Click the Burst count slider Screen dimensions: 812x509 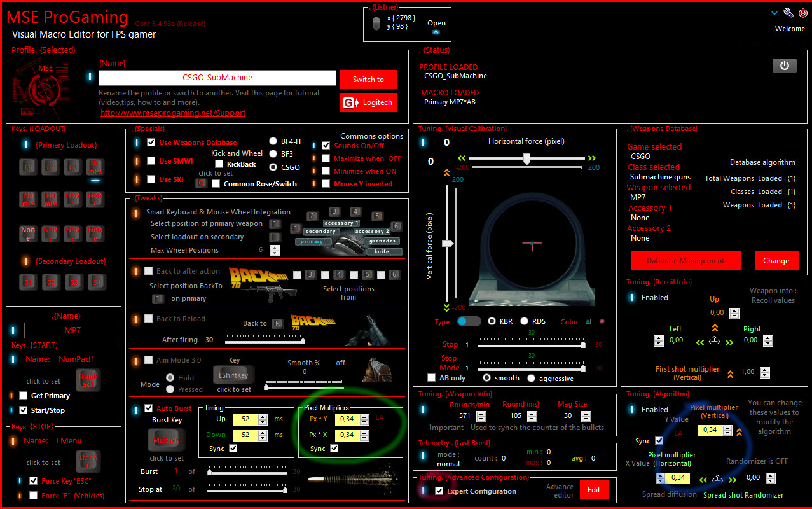(247, 471)
